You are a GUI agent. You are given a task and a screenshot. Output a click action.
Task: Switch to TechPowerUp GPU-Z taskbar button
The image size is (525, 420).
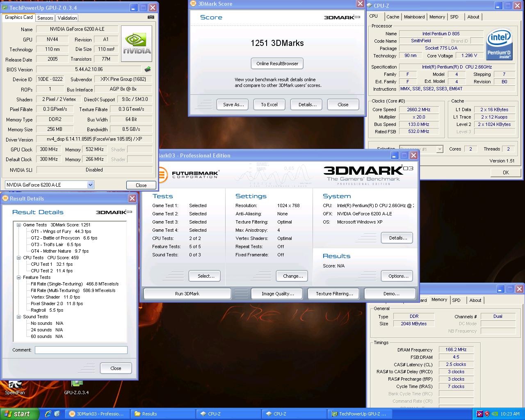359,414
